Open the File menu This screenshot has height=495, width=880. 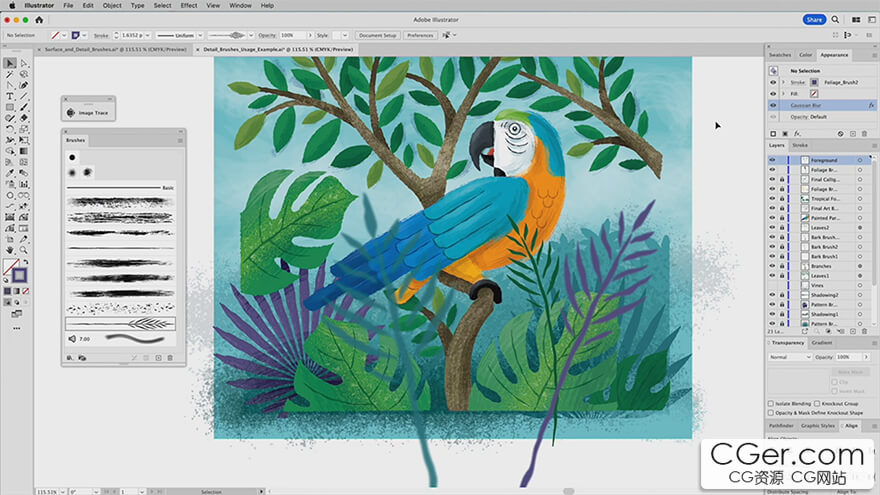pyautogui.click(x=68, y=6)
